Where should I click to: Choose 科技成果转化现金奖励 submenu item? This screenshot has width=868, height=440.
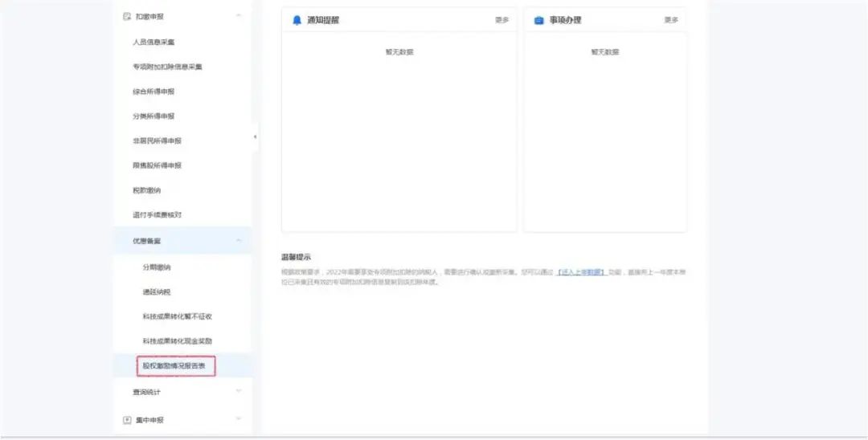177,341
